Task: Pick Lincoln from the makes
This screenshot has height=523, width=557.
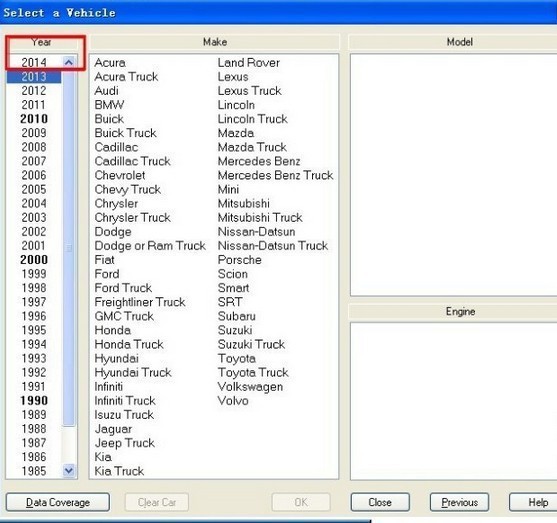Action: click(236, 105)
